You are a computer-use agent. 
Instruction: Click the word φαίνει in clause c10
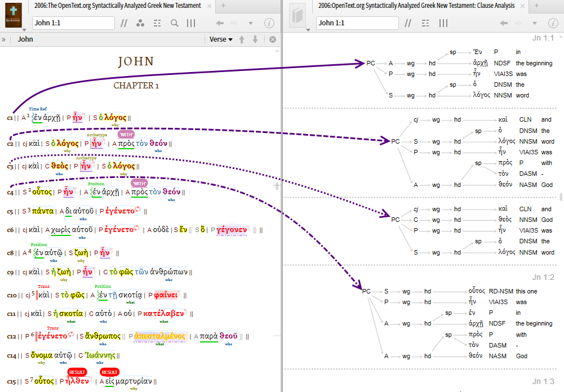(166, 295)
